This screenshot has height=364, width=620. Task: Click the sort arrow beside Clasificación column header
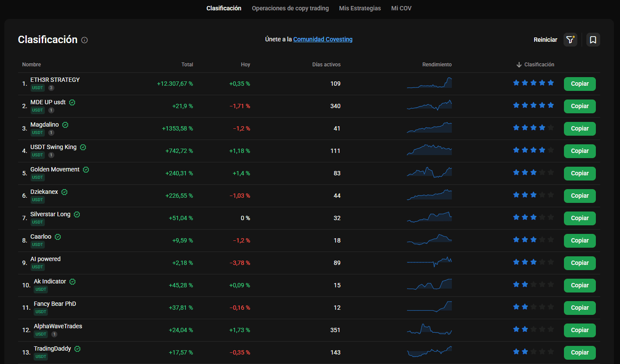coord(519,65)
